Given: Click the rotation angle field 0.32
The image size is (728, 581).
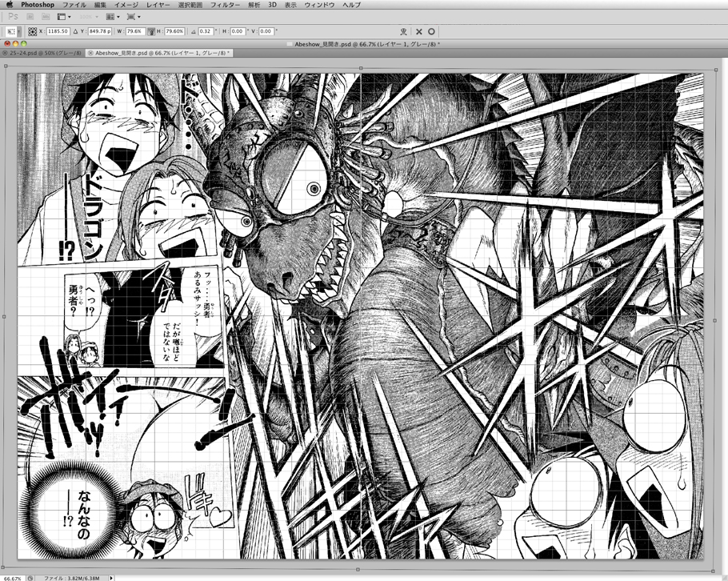Looking at the screenshot, I should point(206,31).
